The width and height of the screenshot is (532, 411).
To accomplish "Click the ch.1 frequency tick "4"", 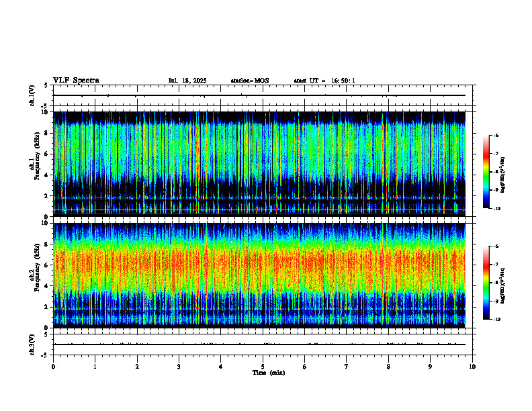I will pyautogui.click(x=47, y=175).
